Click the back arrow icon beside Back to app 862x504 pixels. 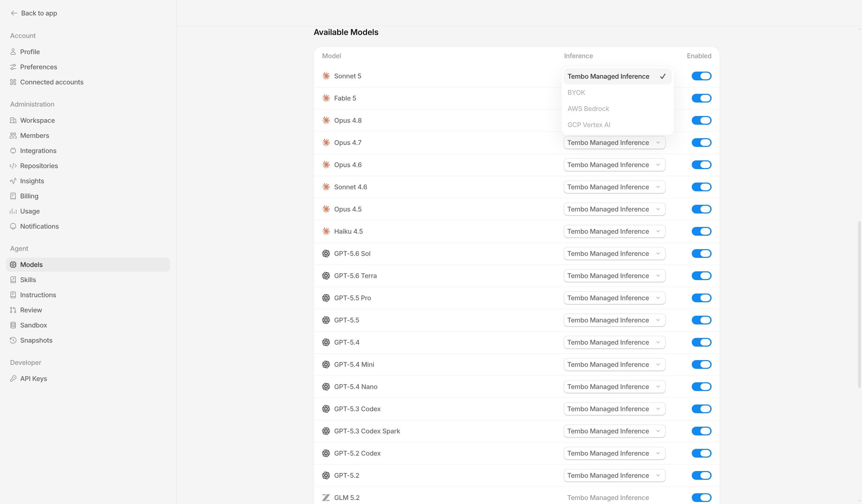(14, 13)
